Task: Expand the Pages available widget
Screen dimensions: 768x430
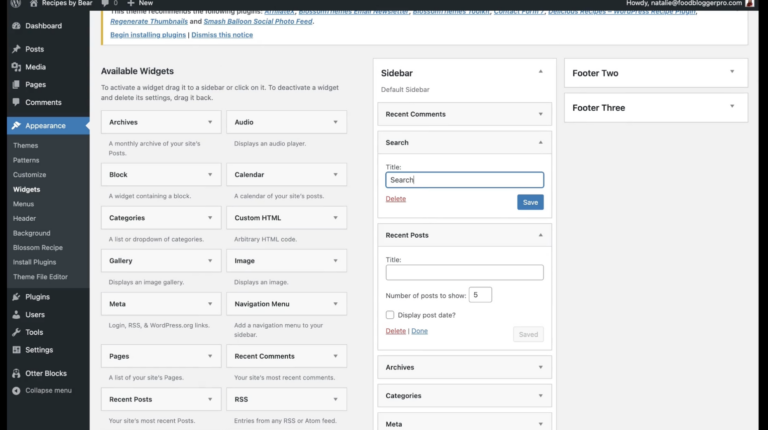Action: click(x=210, y=356)
